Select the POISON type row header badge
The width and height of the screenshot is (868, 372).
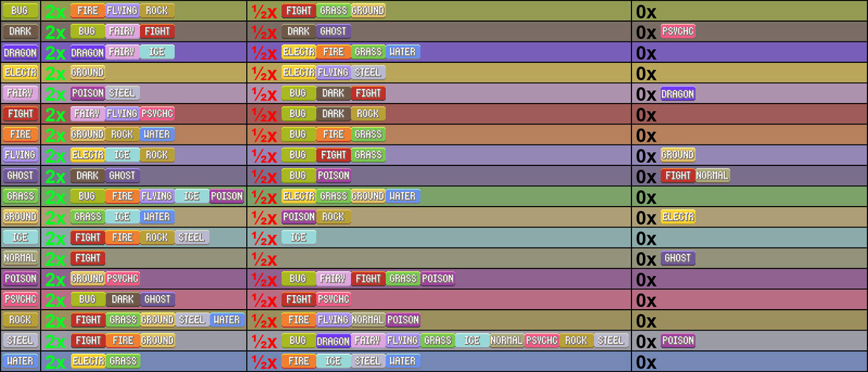coord(20,279)
